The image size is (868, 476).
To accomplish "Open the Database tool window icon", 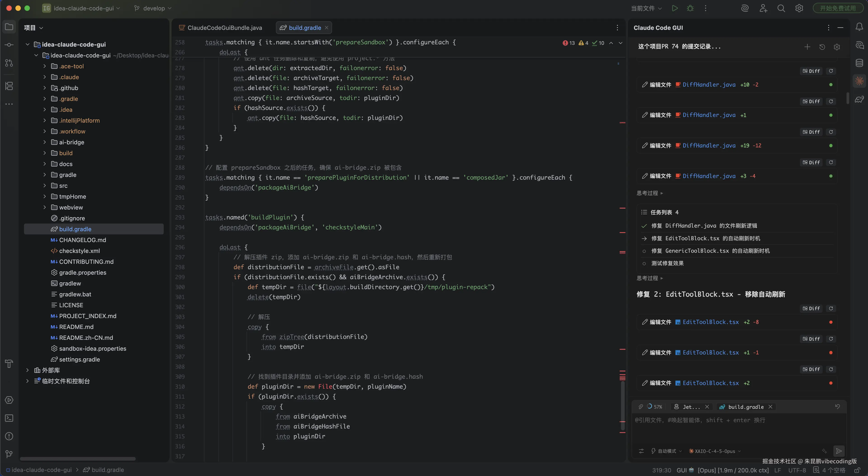I will click(x=859, y=63).
